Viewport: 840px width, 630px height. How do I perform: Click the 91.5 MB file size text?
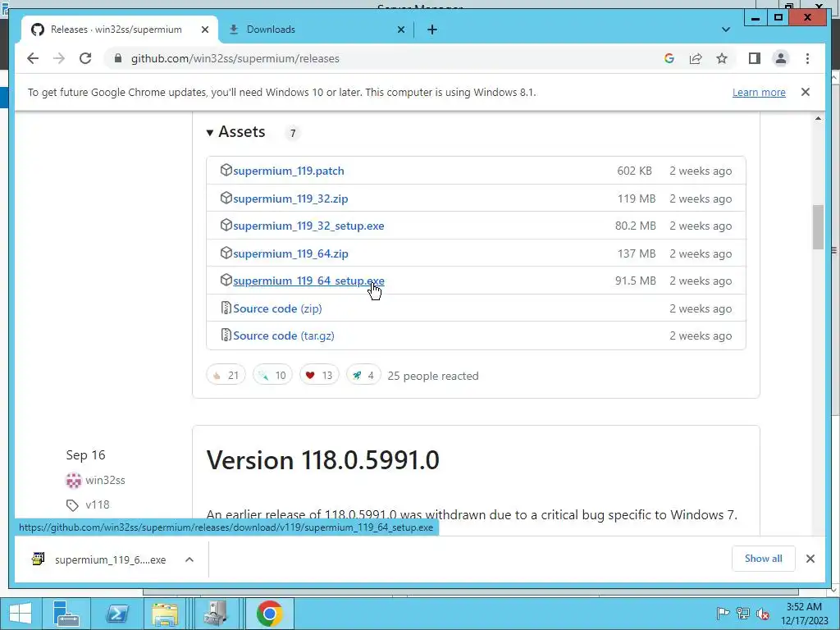pos(636,281)
